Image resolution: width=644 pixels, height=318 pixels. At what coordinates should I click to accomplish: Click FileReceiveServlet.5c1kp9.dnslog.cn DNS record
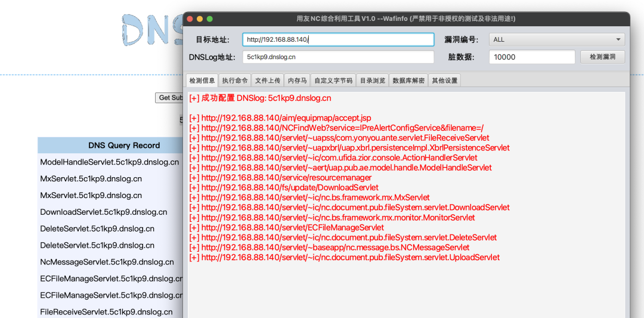pos(106,312)
